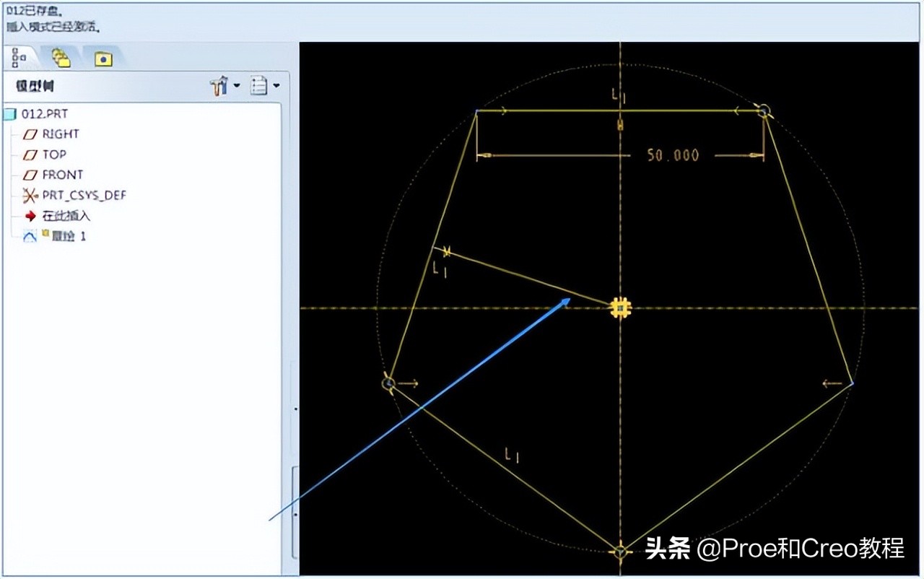Click the PRT_CSYS_DEF coordinate system icon
924x579 pixels.
click(29, 195)
